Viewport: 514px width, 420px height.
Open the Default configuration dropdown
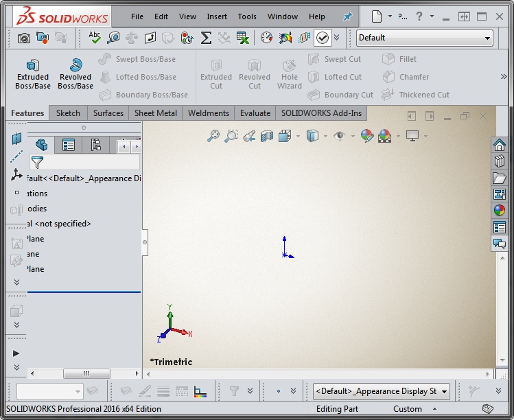pyautogui.click(x=425, y=38)
